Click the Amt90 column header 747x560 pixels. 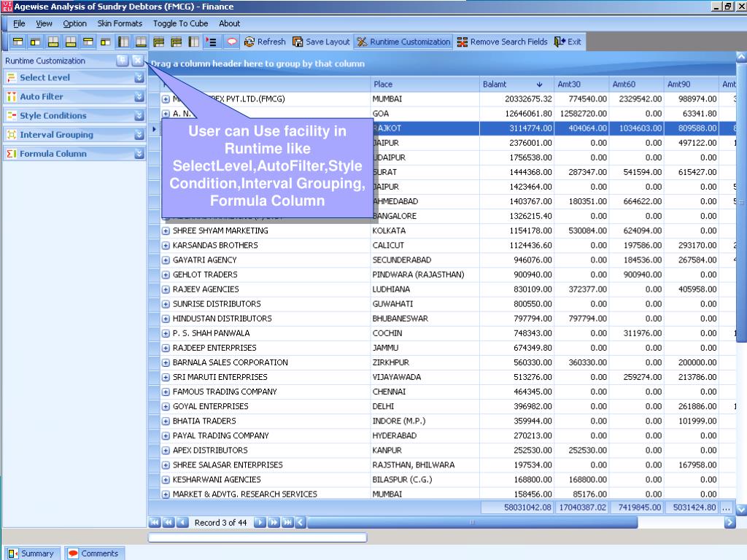coord(691,85)
